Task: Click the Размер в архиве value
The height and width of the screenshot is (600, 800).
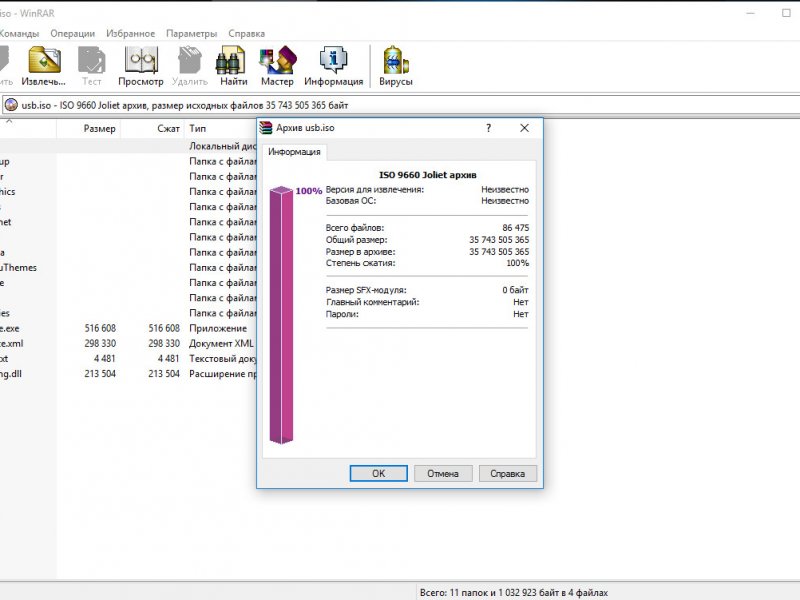Action: 499,252
